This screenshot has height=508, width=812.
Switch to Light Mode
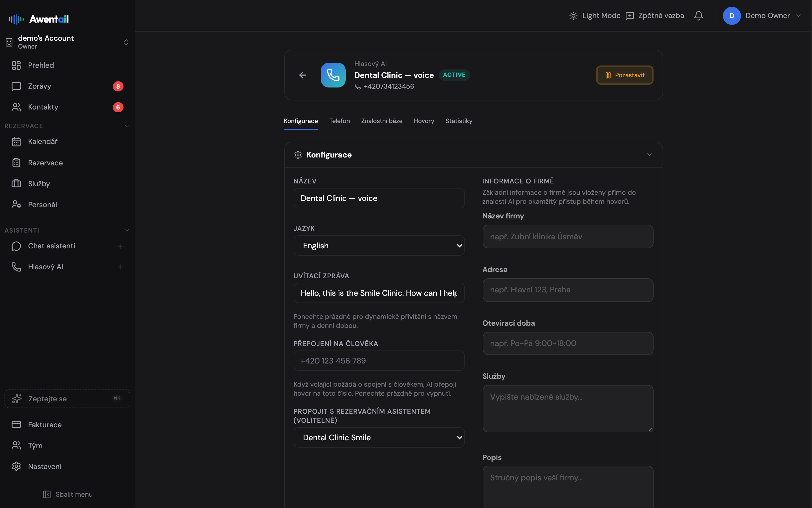pos(595,16)
